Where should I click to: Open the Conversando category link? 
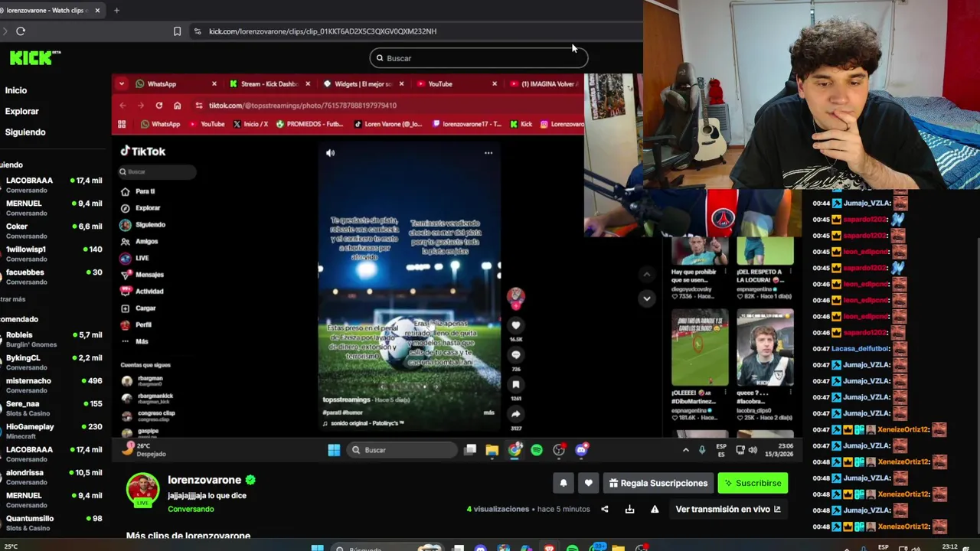(x=191, y=509)
